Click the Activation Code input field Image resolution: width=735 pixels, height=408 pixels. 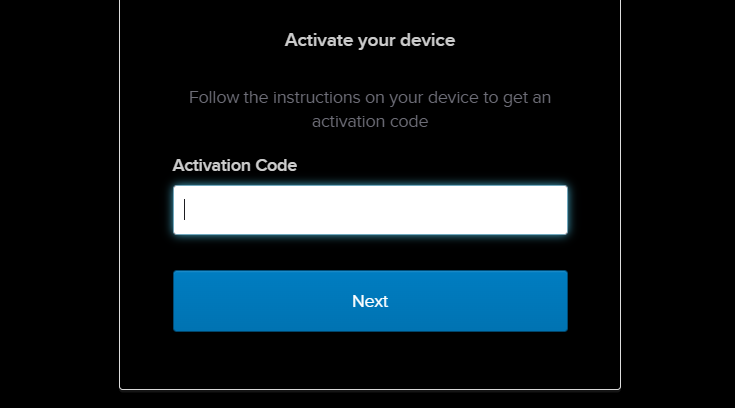(x=370, y=210)
